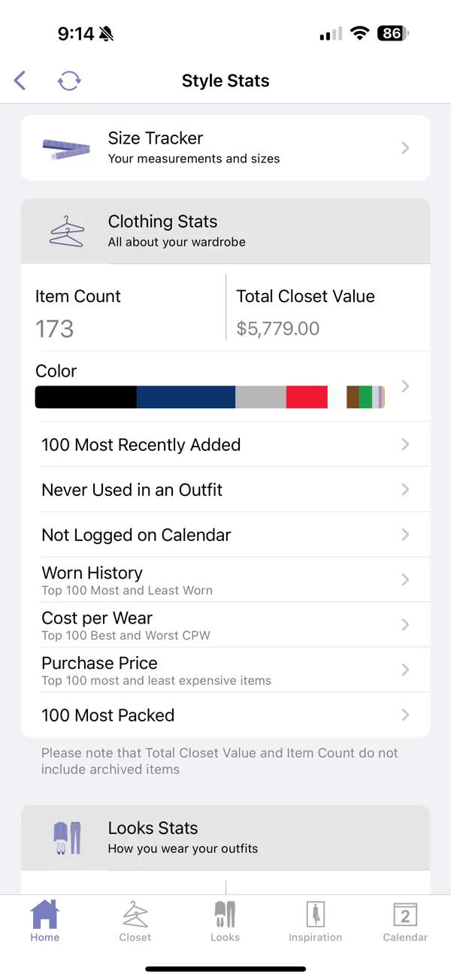Open the Calendar icon in tab bar
The image size is (451, 980).
pos(405,914)
